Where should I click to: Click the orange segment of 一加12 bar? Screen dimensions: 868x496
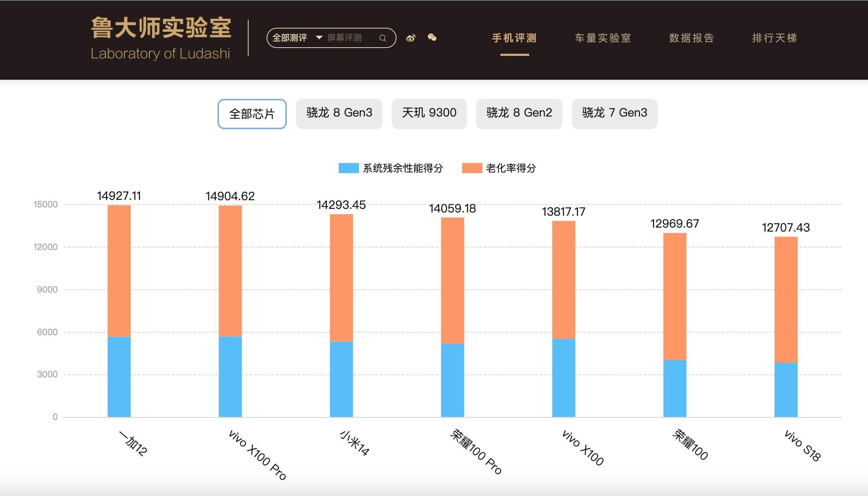tap(119, 271)
